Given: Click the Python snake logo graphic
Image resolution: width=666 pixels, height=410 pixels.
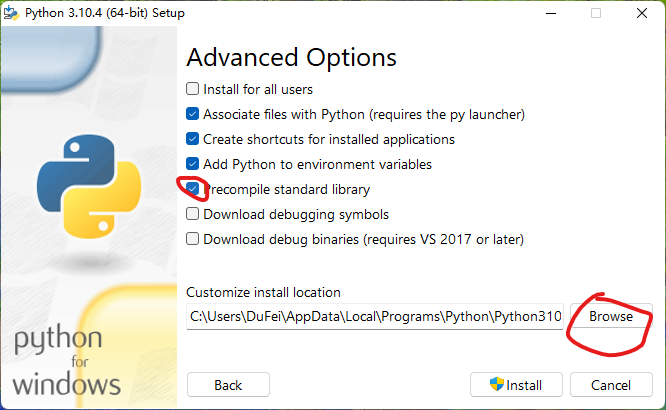Looking at the screenshot, I should [89, 186].
